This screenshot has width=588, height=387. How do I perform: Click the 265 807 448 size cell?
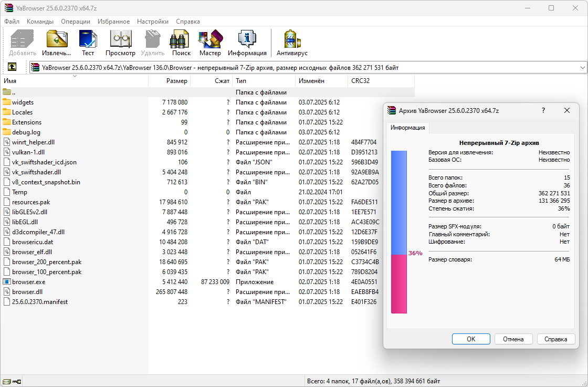coord(172,292)
